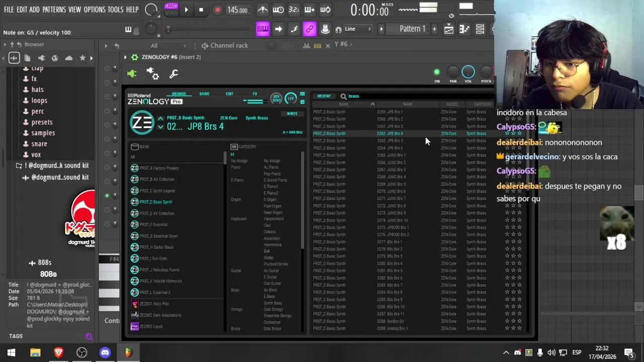Click the Browser favorites star icon
Image resolution: width=644 pixels, height=362 pixels.
pyautogui.click(x=83, y=58)
